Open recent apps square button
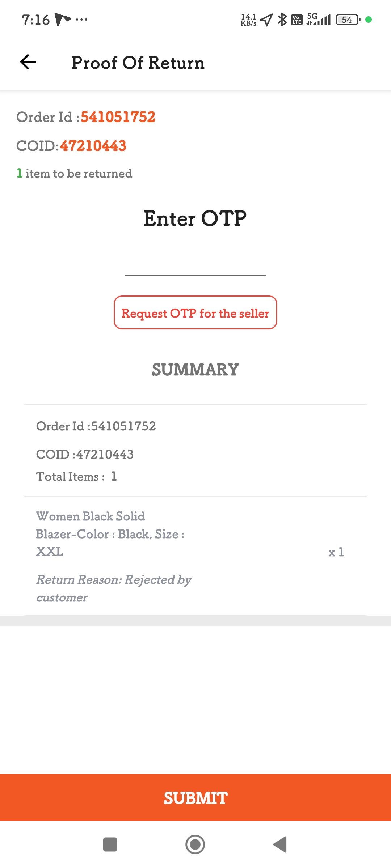391x868 pixels. coord(110,845)
